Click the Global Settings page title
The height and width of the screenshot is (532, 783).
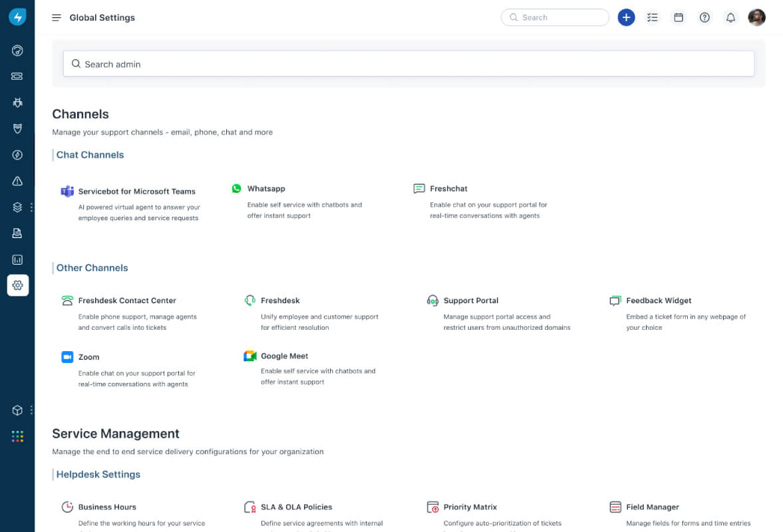(x=102, y=17)
